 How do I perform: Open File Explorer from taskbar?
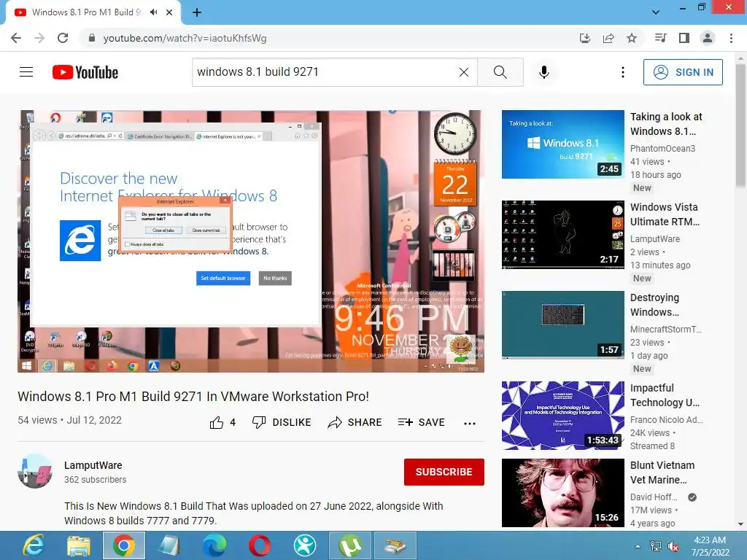click(x=79, y=545)
